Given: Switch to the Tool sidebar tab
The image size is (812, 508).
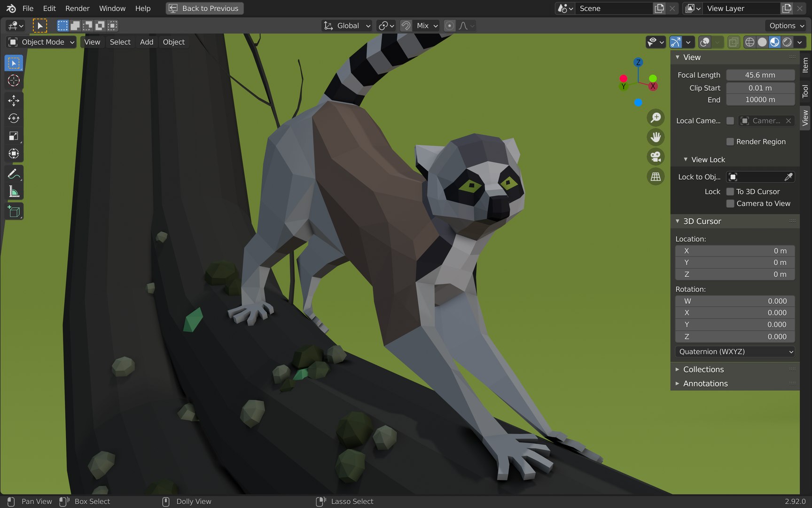Looking at the screenshot, I should (x=805, y=91).
